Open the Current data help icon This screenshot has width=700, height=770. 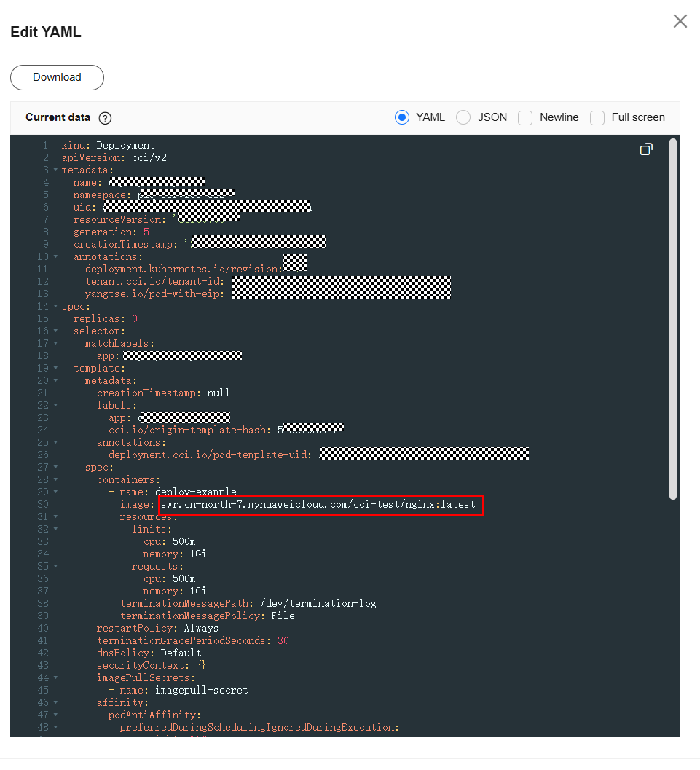coord(105,118)
